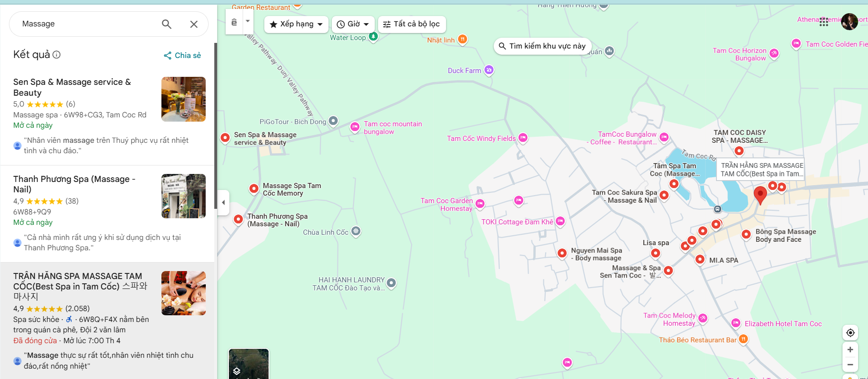
Task: Open Tất cả bộ lọc filters
Action: click(411, 24)
